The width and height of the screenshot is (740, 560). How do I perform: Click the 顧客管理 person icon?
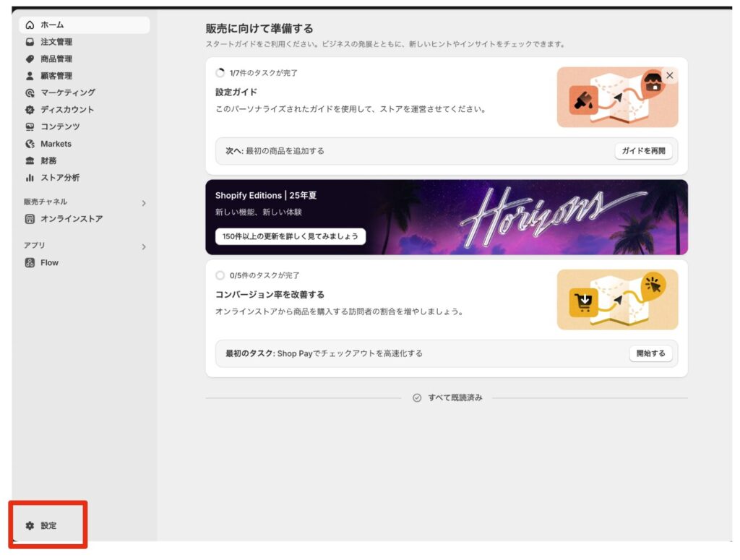[30, 76]
